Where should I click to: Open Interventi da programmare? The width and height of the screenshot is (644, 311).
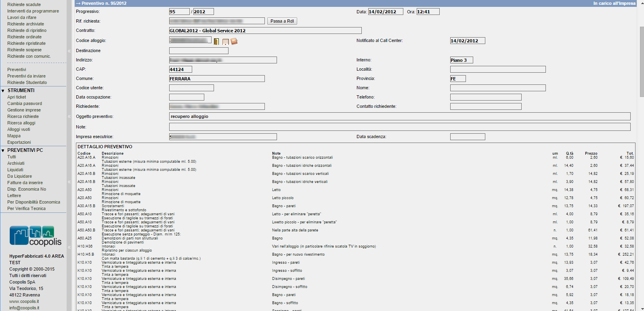click(33, 11)
